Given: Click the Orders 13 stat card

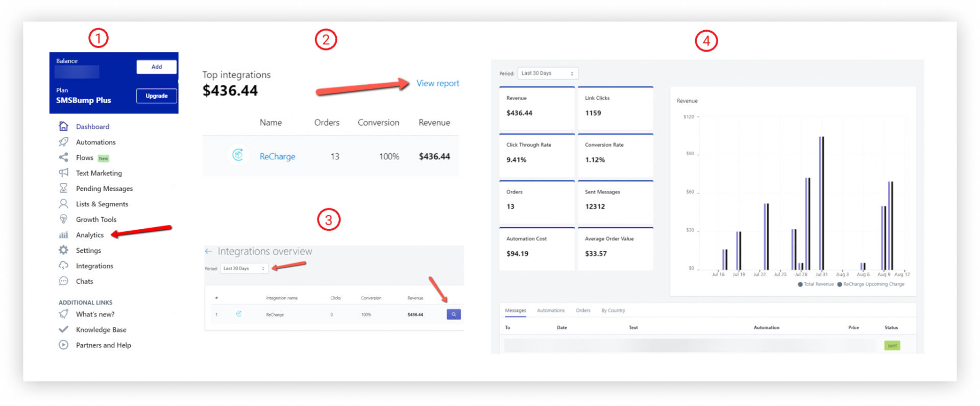Looking at the screenshot, I should (537, 203).
